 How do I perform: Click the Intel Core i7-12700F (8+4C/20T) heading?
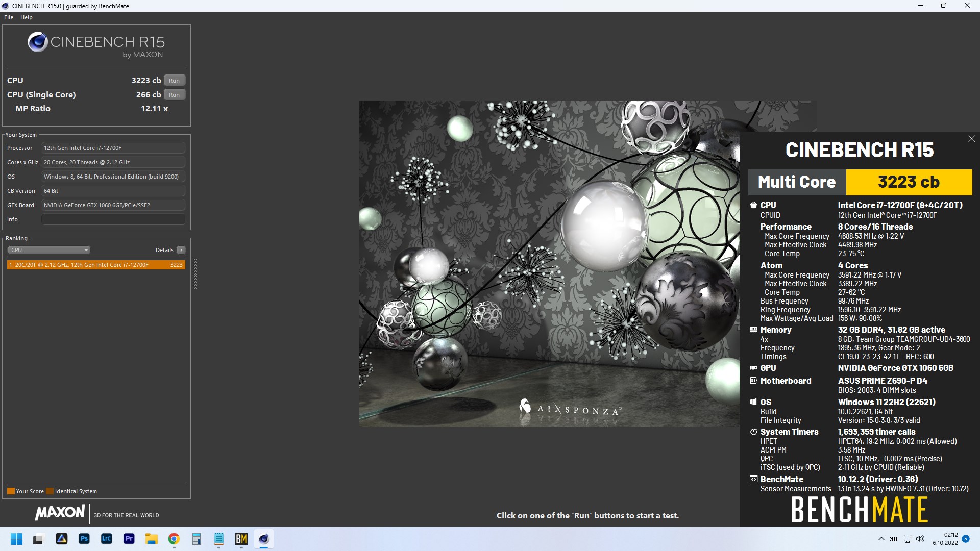pyautogui.click(x=900, y=205)
